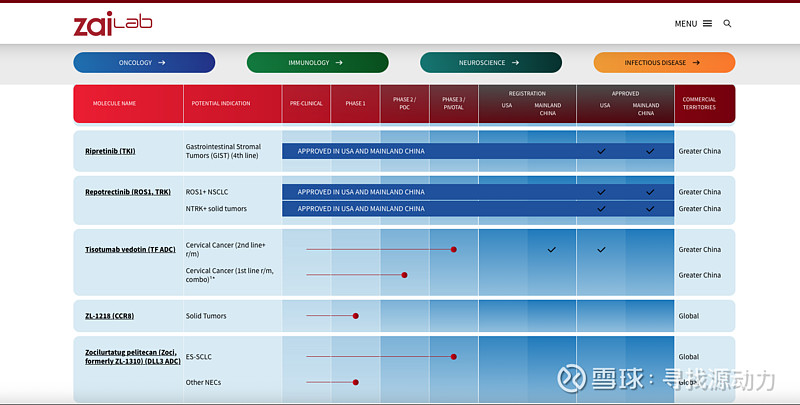Click the MOLECULE NAME column header
Screen dimensions: 800x405
tap(114, 103)
